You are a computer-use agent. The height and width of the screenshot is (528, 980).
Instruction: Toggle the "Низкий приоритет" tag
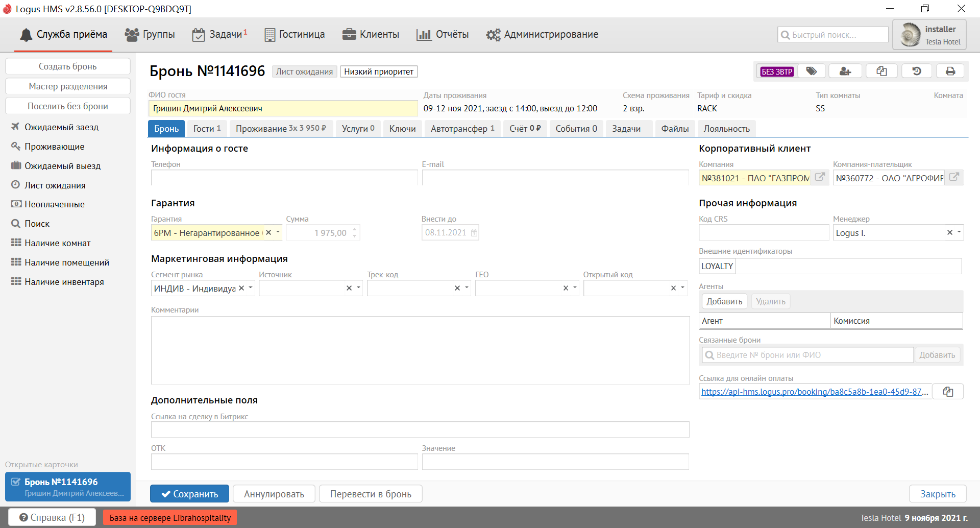(379, 71)
